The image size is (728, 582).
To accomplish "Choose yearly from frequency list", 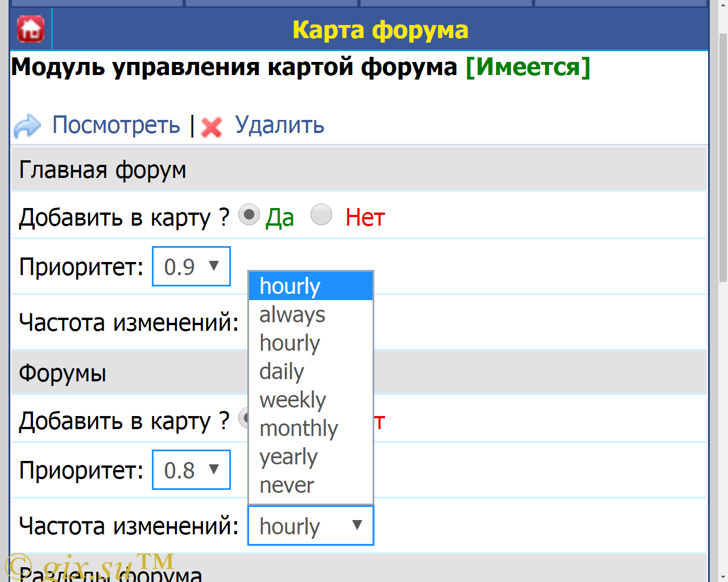I will 311,456.
